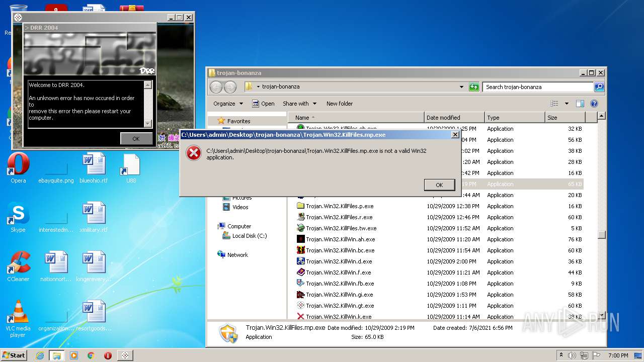644x362 pixels.
Task: Select Trojan.Win32.KillWin.fb.exe file icon
Action: point(301,284)
